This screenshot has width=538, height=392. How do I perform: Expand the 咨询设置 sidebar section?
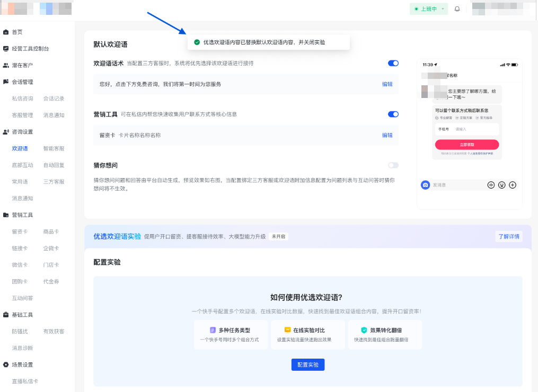tap(6, 132)
